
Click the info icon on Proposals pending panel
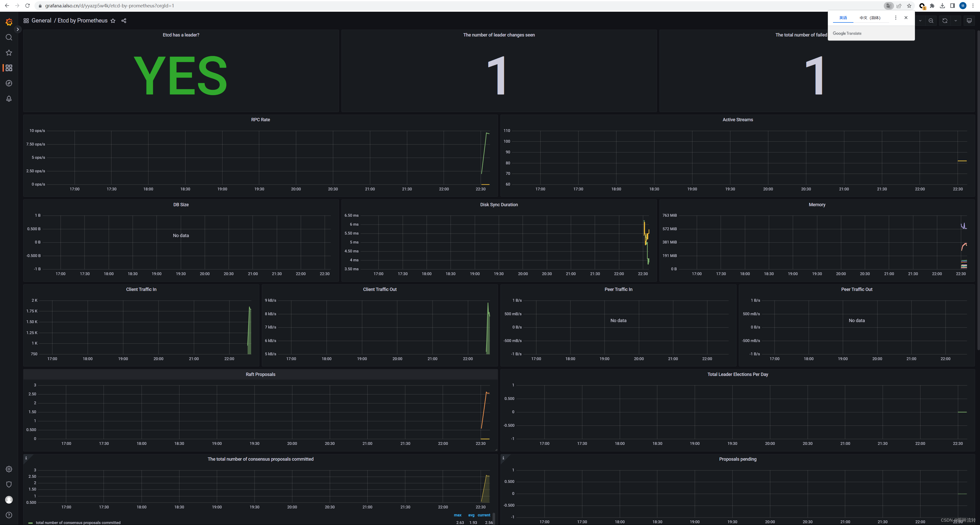pyautogui.click(x=503, y=458)
